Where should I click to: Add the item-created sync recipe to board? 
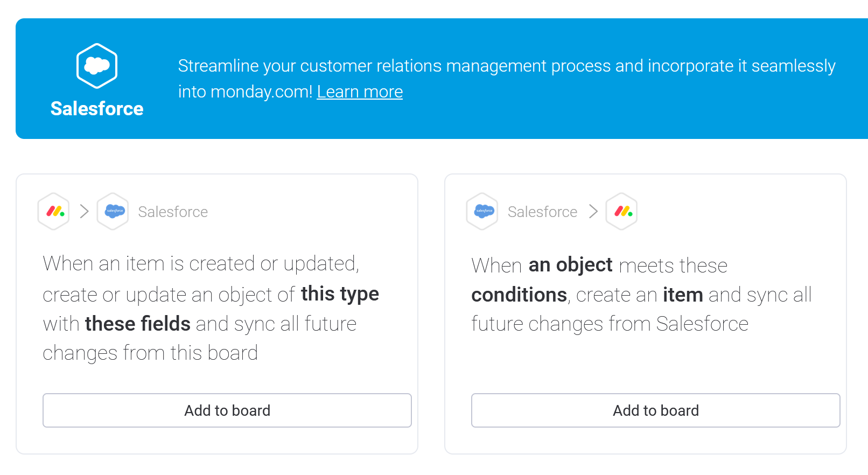tap(227, 410)
